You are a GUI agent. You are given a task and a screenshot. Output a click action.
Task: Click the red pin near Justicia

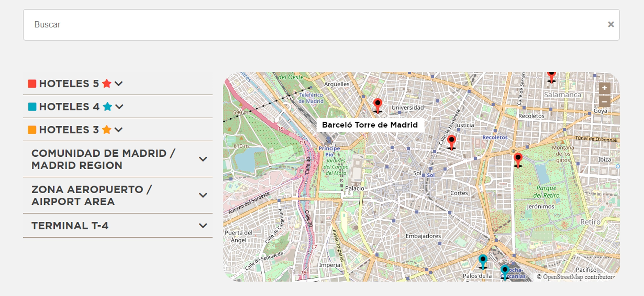click(451, 142)
